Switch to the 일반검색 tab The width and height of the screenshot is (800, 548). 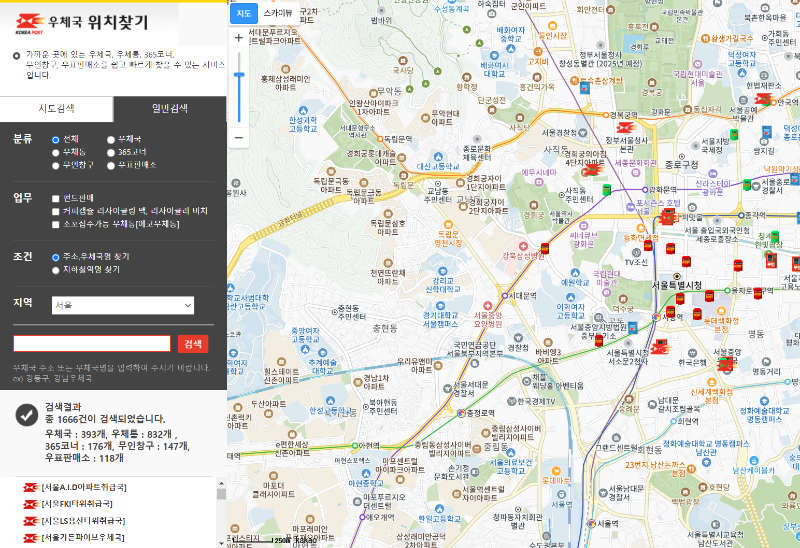tap(170, 109)
